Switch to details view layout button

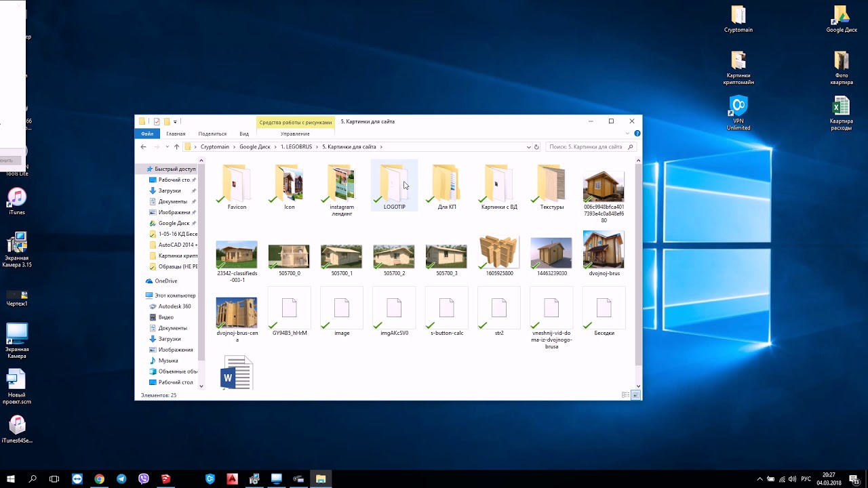(625, 394)
